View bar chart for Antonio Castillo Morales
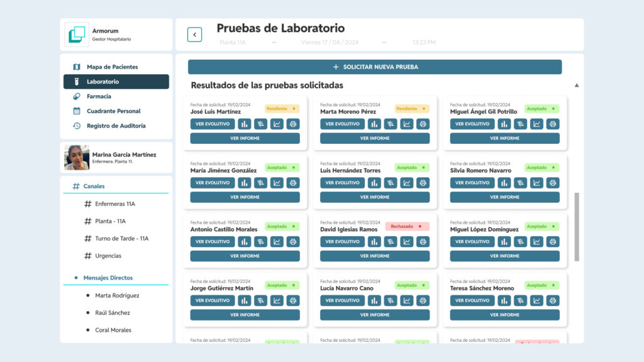 point(245,242)
